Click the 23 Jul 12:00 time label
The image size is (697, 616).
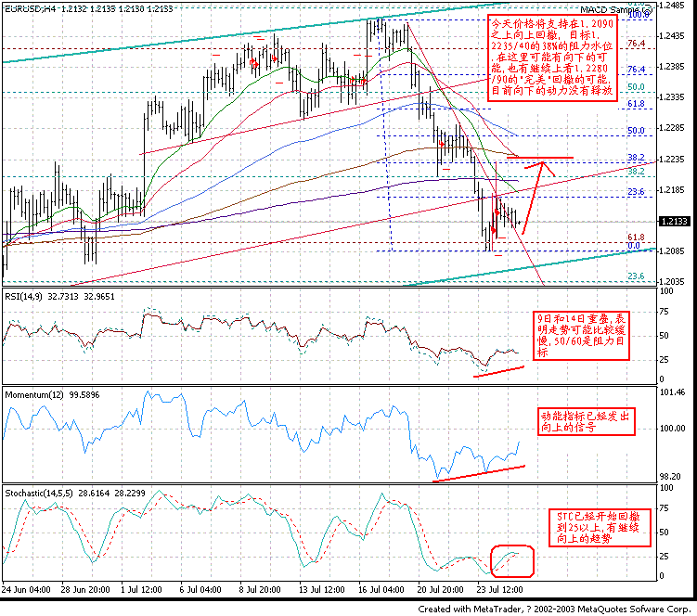[499, 590]
